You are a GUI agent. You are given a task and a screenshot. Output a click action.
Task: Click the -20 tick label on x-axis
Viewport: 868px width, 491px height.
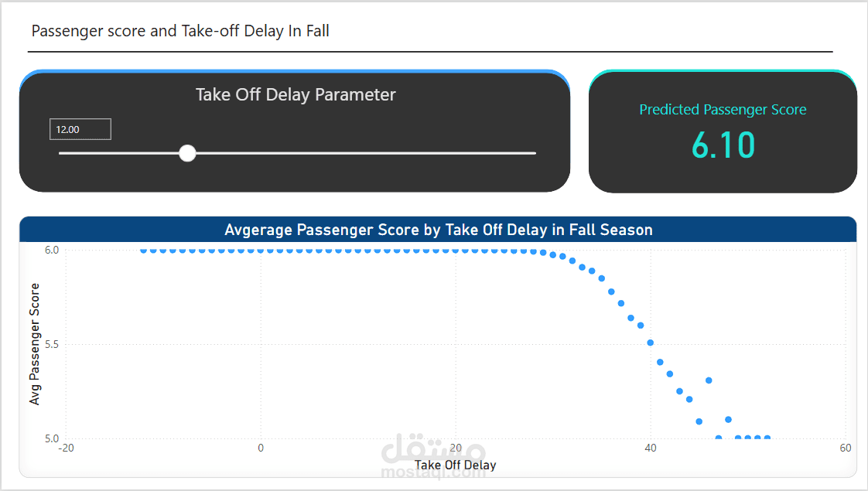(x=65, y=448)
